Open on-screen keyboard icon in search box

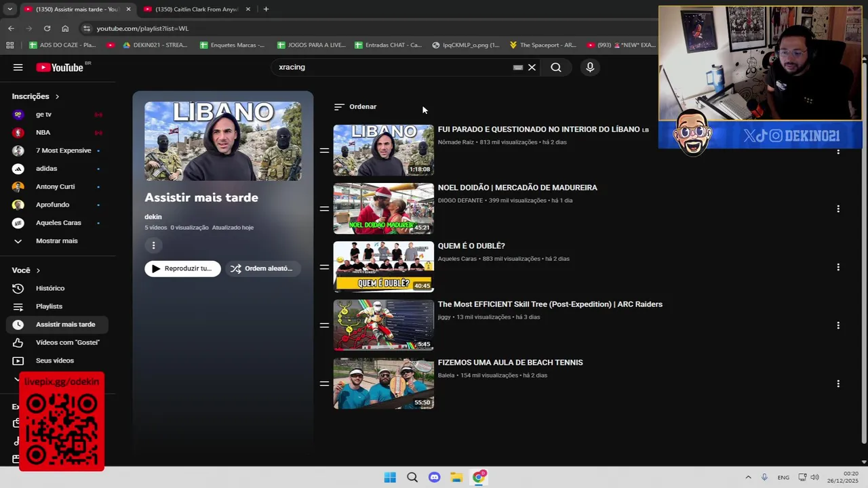(518, 67)
